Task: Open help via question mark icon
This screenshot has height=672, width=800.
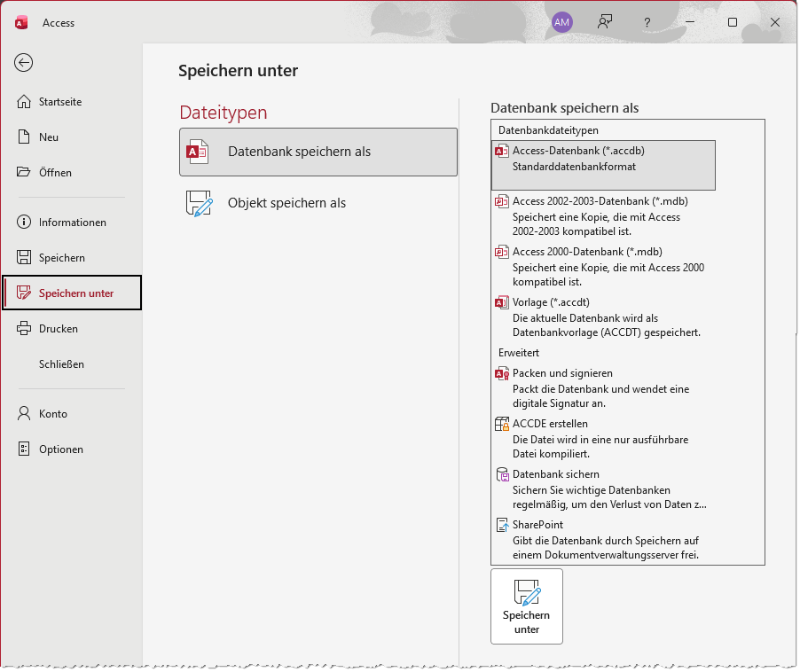Action: (647, 22)
